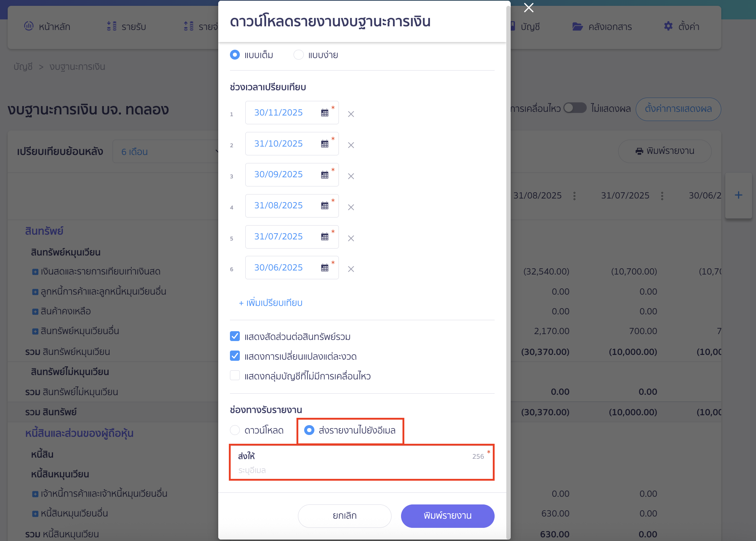Open calendar picker for 30/11/2025 date

(x=325, y=113)
